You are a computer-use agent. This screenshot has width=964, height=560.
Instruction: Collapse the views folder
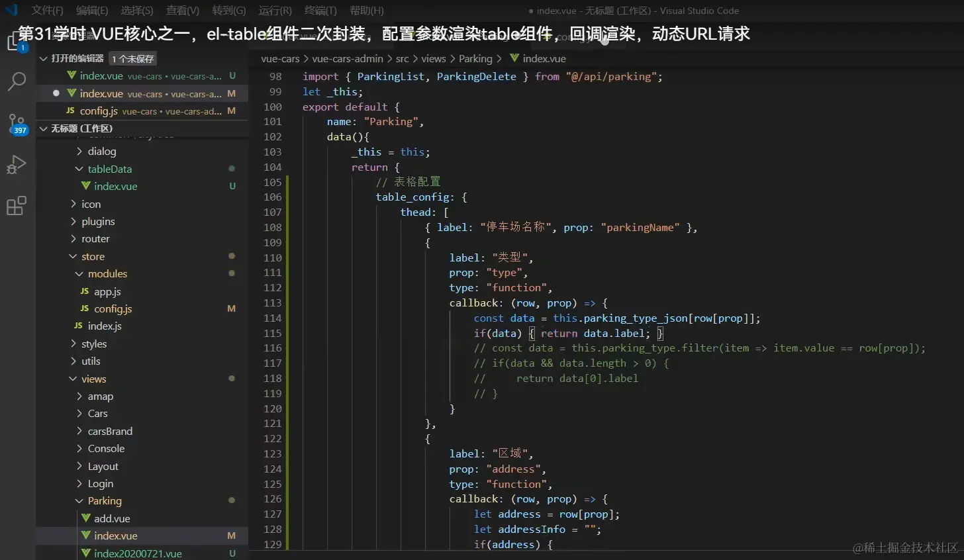tap(73, 379)
